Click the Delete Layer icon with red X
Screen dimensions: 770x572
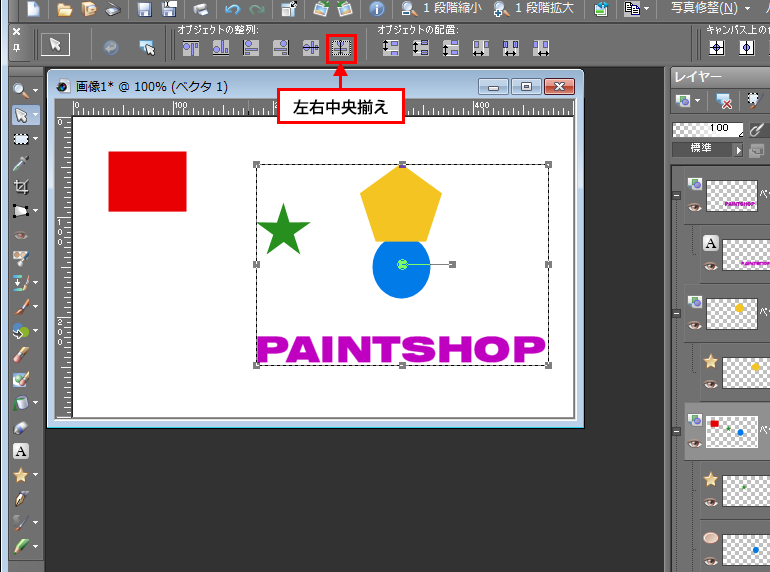pyautogui.click(x=723, y=101)
